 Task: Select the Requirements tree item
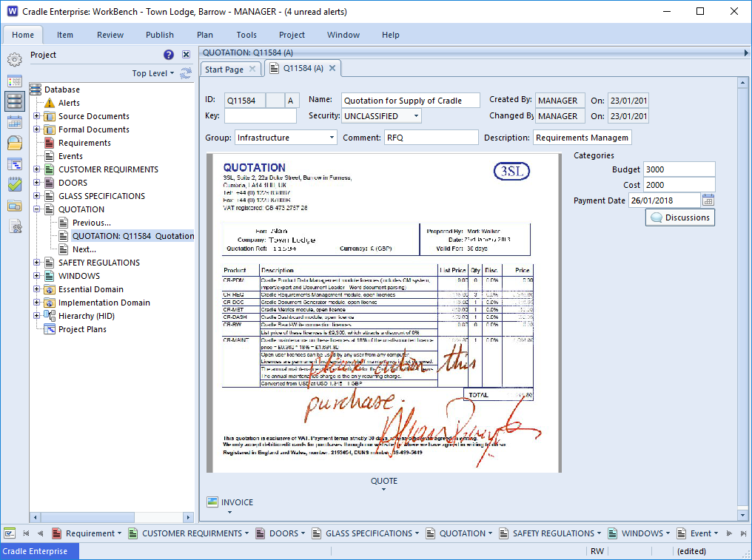[84, 143]
